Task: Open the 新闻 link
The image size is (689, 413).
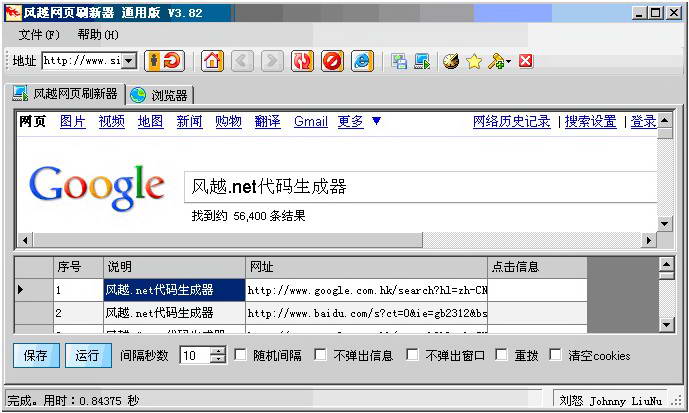Action: 189,121
